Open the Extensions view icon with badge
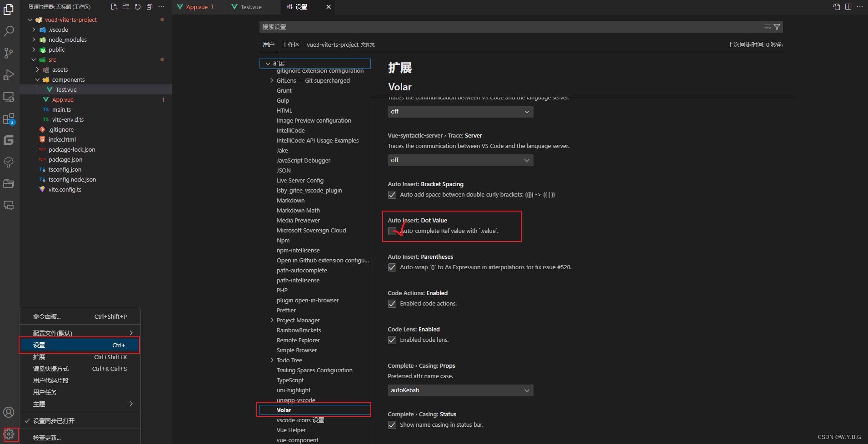This screenshot has height=444, width=868. [x=9, y=119]
